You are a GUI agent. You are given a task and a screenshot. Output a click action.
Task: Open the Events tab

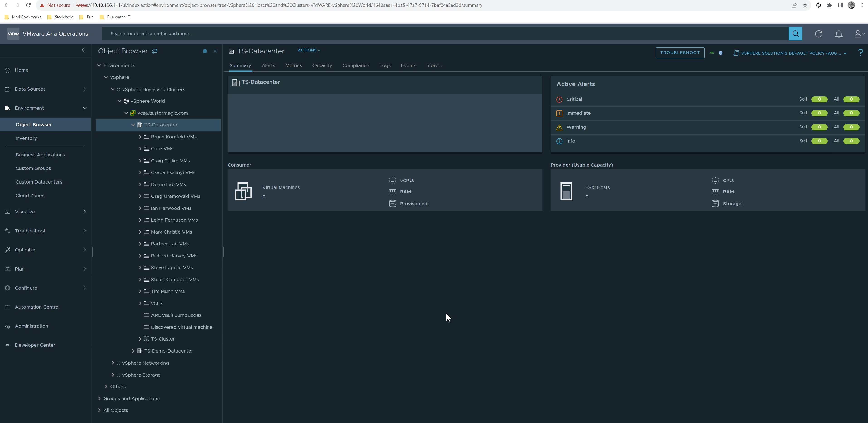pos(408,66)
